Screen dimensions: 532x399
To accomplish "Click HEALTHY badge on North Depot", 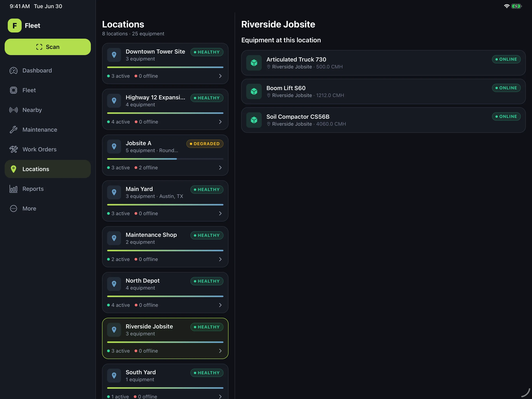I will point(207,281).
